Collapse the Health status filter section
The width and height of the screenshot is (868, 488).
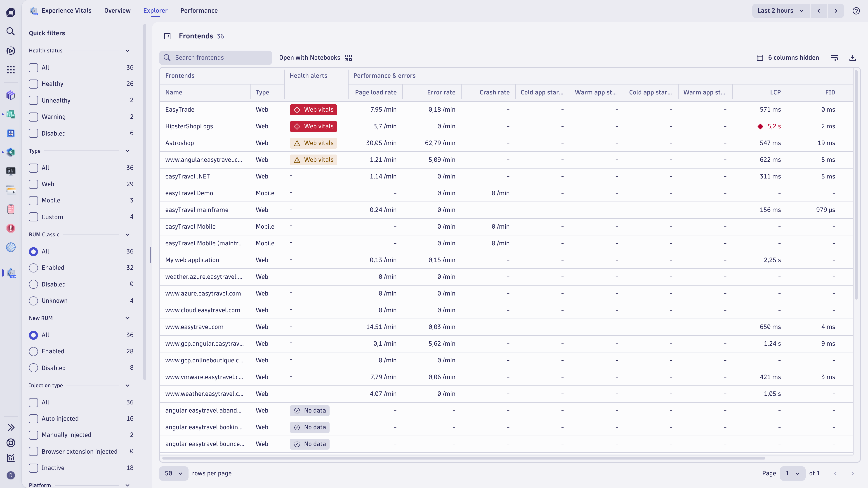tap(127, 51)
